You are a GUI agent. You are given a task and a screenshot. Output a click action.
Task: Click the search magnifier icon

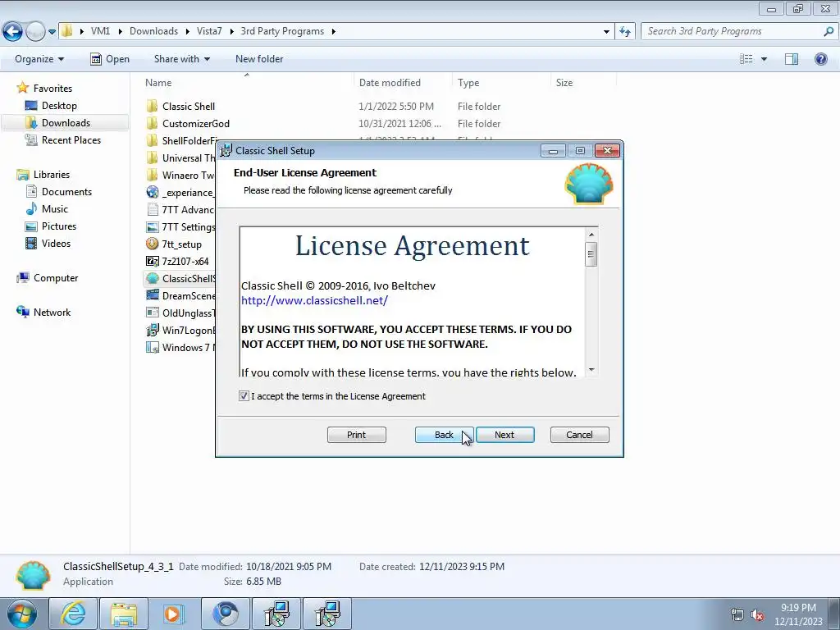coord(829,31)
